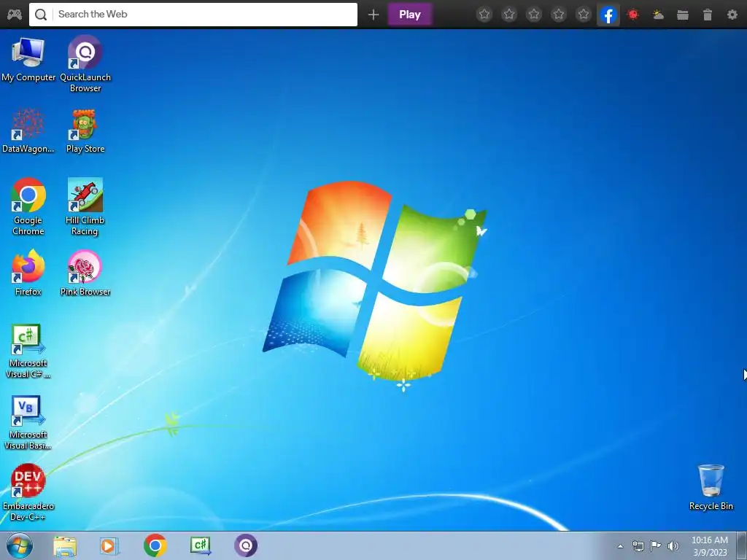Open the settings gear in top bar
Viewport: 747px width, 560px height.
point(732,15)
